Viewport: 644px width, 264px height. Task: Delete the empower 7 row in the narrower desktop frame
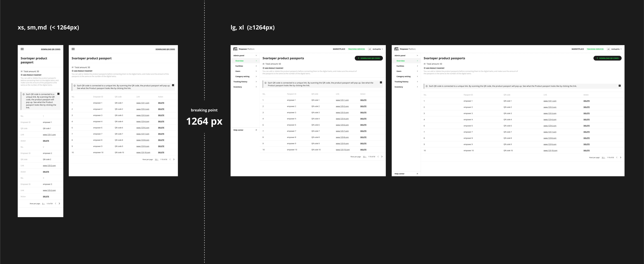point(364,131)
